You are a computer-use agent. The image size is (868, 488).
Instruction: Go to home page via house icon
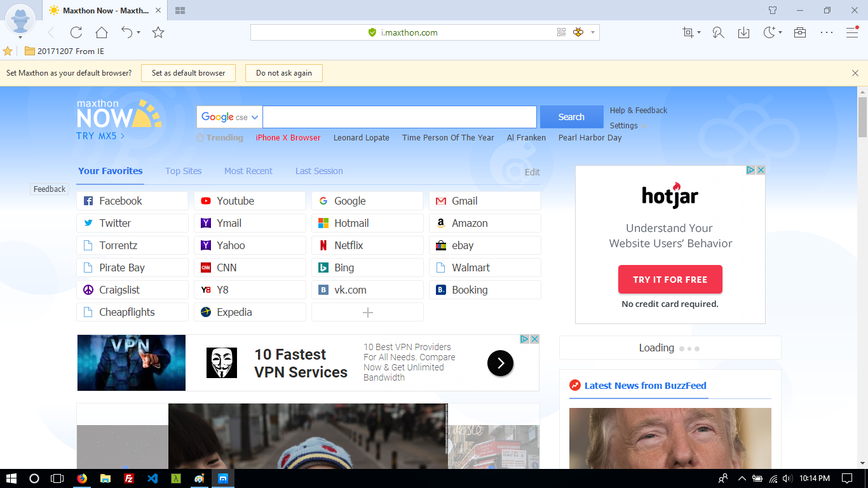[x=102, y=32]
